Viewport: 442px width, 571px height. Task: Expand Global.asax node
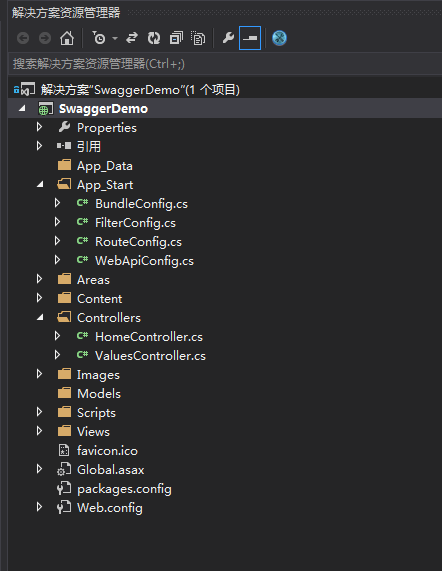(39, 469)
